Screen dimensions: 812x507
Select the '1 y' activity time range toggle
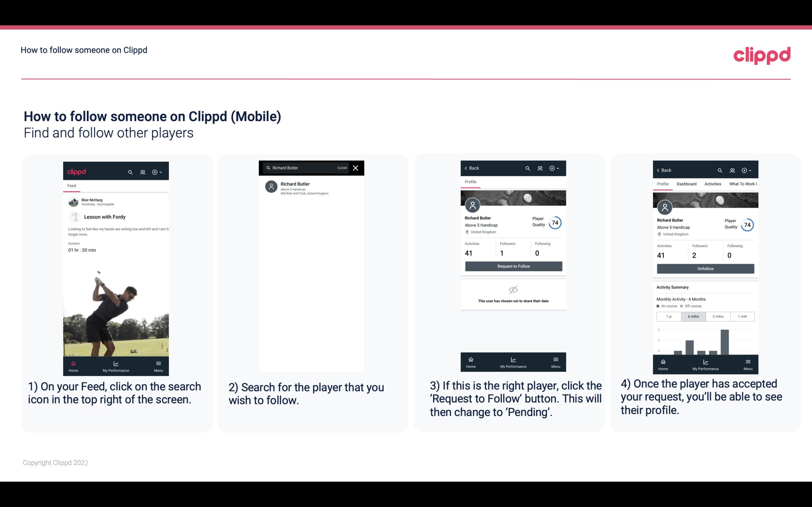click(668, 317)
